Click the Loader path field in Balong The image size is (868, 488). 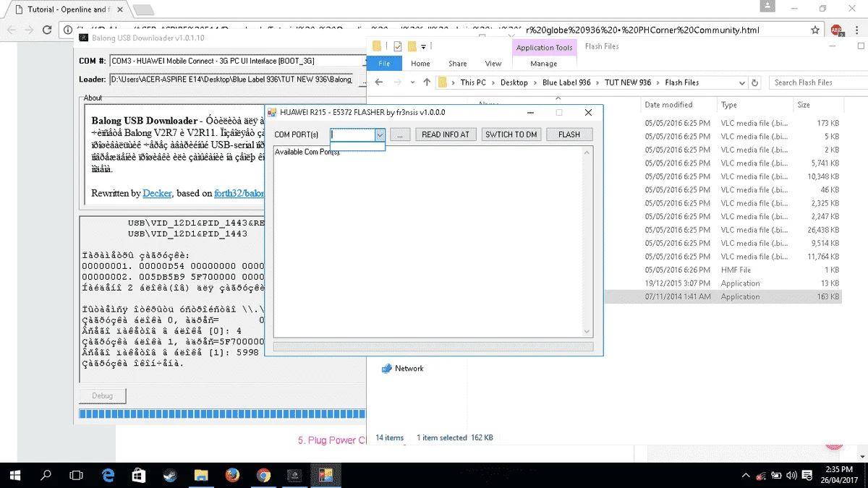coord(232,80)
